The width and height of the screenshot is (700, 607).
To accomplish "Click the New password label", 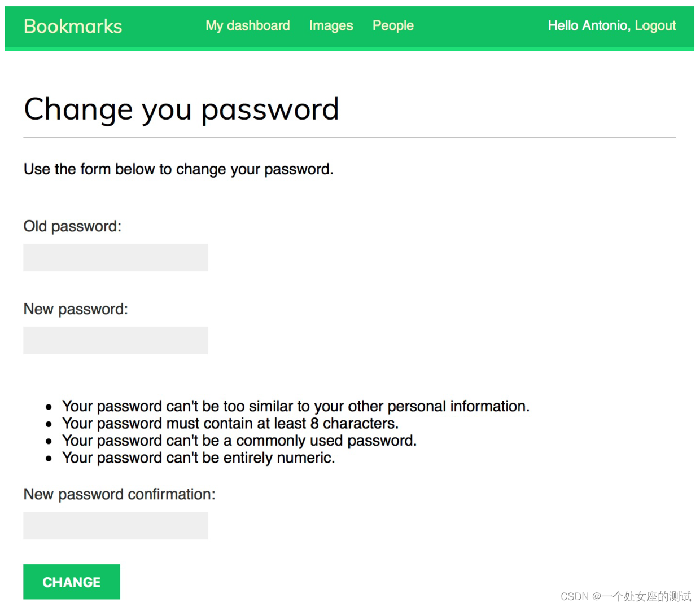I will click(x=76, y=309).
